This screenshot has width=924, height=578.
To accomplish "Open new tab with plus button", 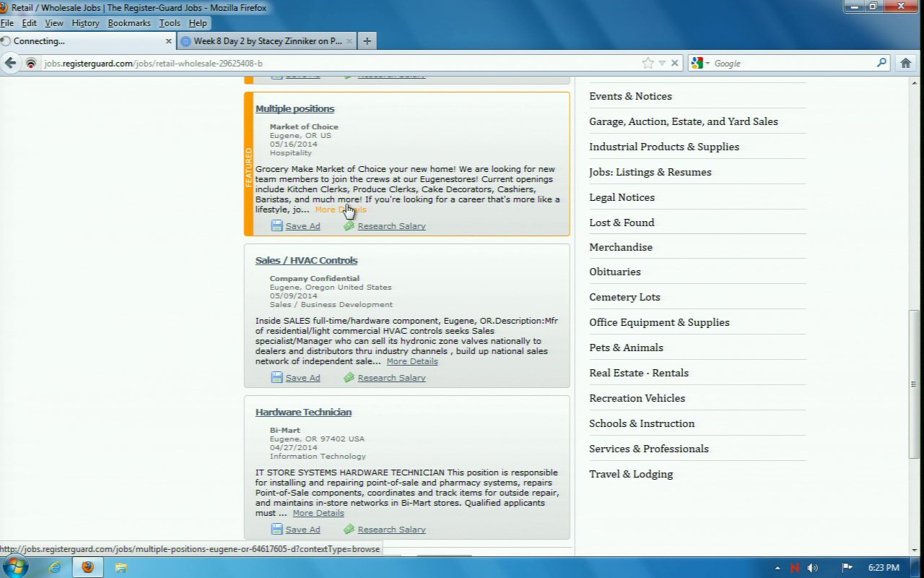I will (367, 41).
